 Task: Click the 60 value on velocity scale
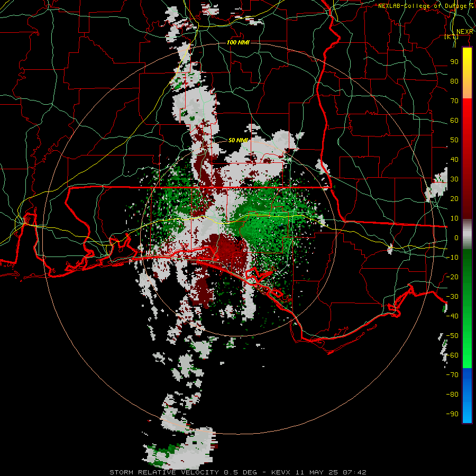(454, 121)
